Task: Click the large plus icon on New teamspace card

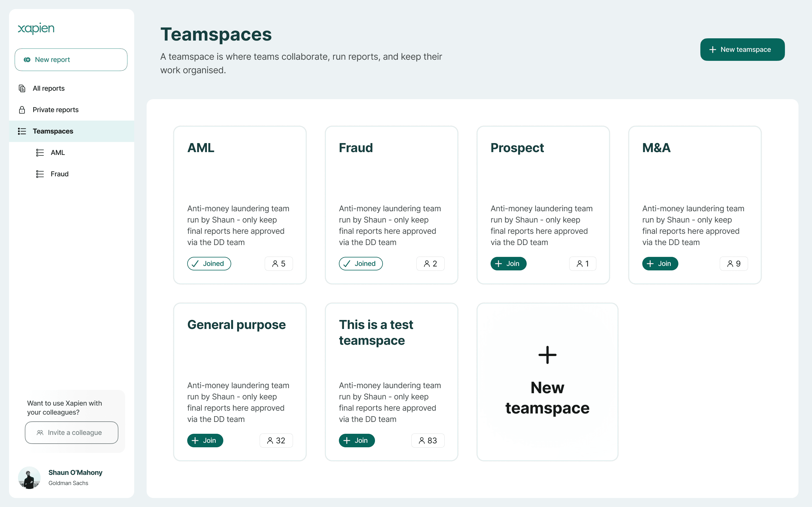Action: [547, 355]
